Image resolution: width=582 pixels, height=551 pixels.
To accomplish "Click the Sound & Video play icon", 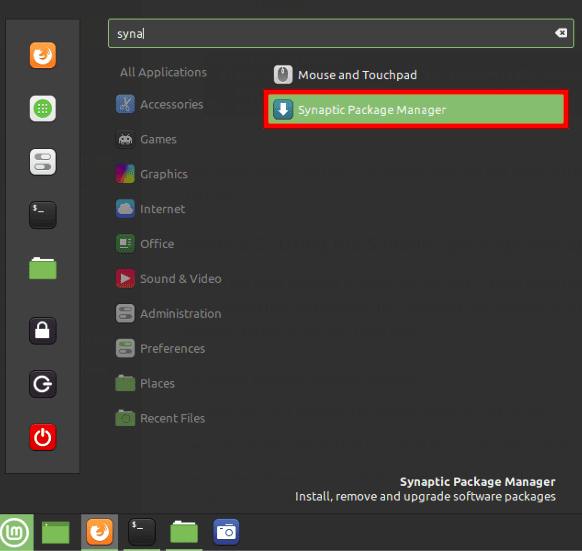I will [x=125, y=278].
